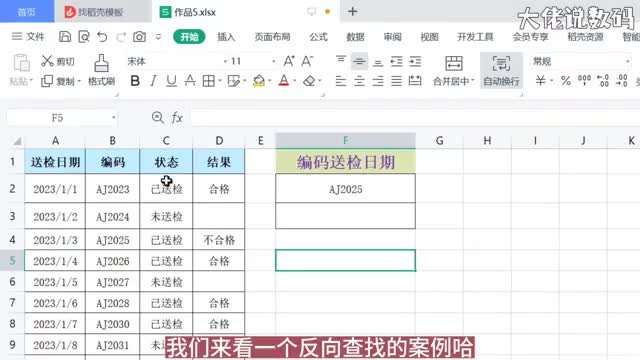Screen dimensions: 640x360
Task: Click decrease indent icon
Action: coord(396,61)
